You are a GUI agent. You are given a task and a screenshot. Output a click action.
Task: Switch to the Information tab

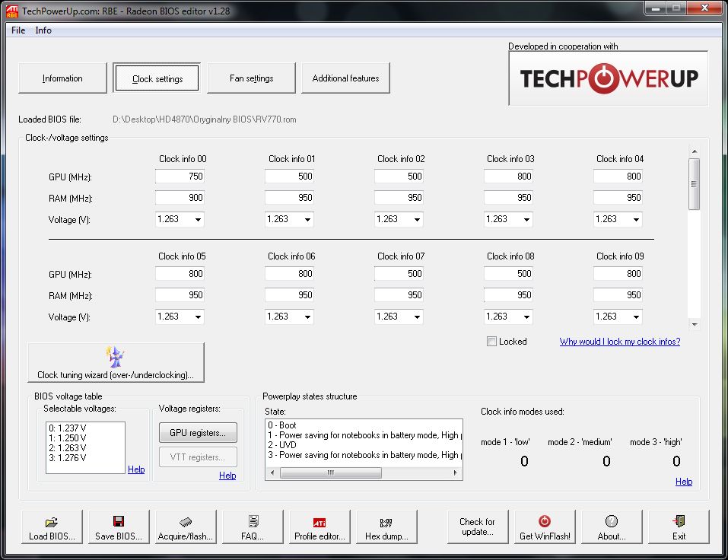62,78
